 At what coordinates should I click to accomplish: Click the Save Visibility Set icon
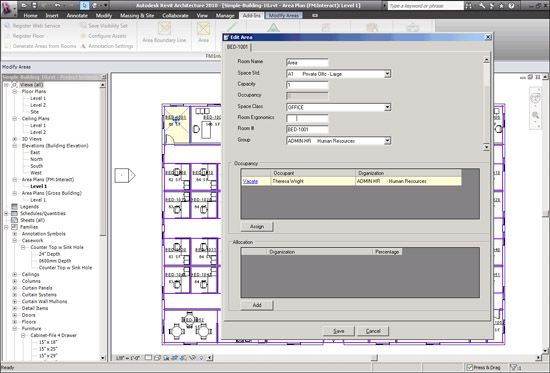click(x=83, y=26)
